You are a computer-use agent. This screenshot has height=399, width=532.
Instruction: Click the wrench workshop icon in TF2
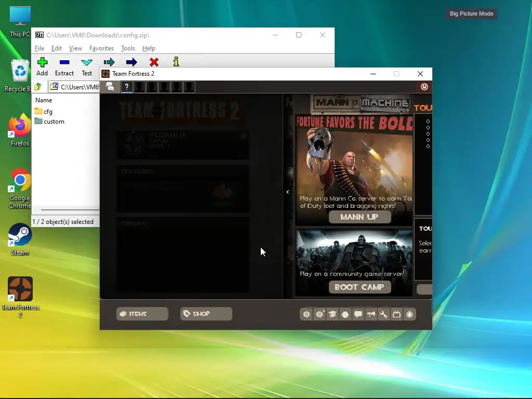[384, 314]
